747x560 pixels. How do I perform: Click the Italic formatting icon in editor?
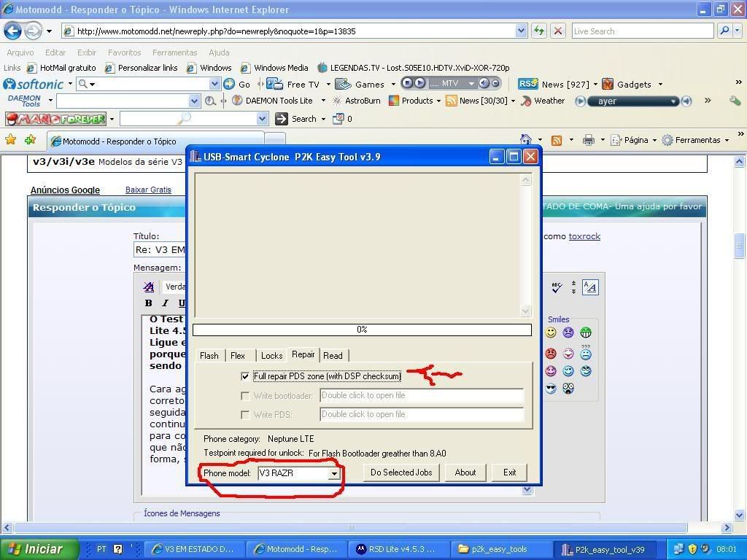pyautogui.click(x=165, y=303)
